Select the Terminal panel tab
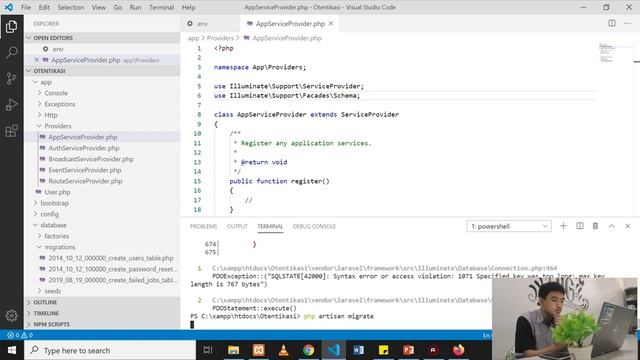 pos(270,226)
